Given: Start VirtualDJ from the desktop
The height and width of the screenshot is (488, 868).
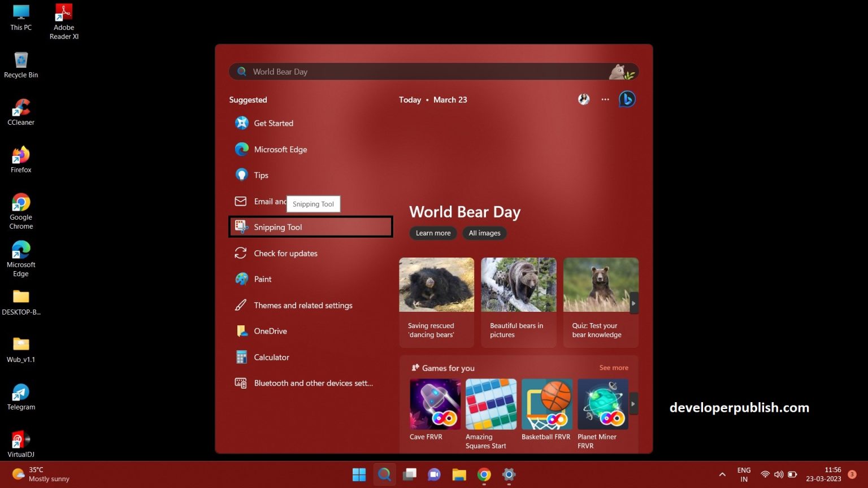Looking at the screenshot, I should [21, 439].
